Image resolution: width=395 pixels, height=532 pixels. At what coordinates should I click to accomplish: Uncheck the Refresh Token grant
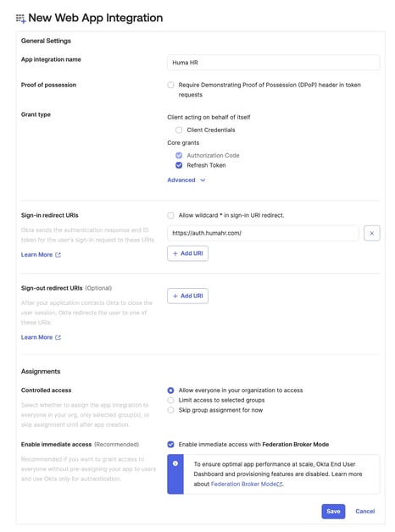179,165
